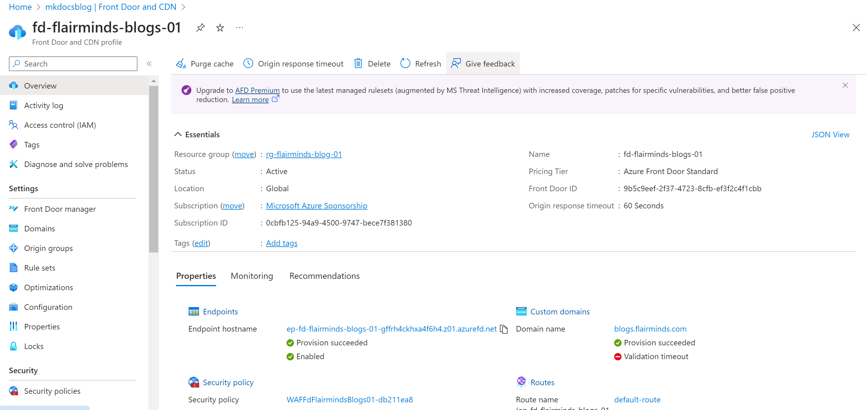Open the Security policy section link

click(228, 382)
